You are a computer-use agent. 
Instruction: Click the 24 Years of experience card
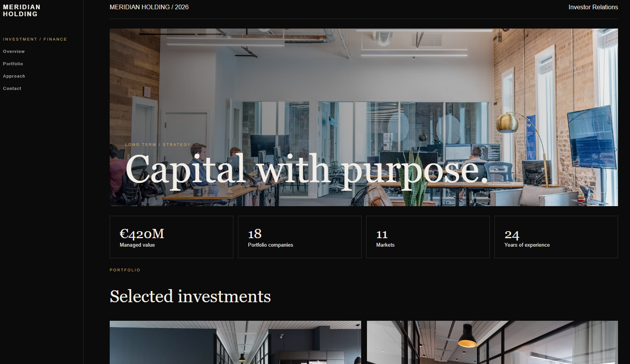(x=556, y=237)
